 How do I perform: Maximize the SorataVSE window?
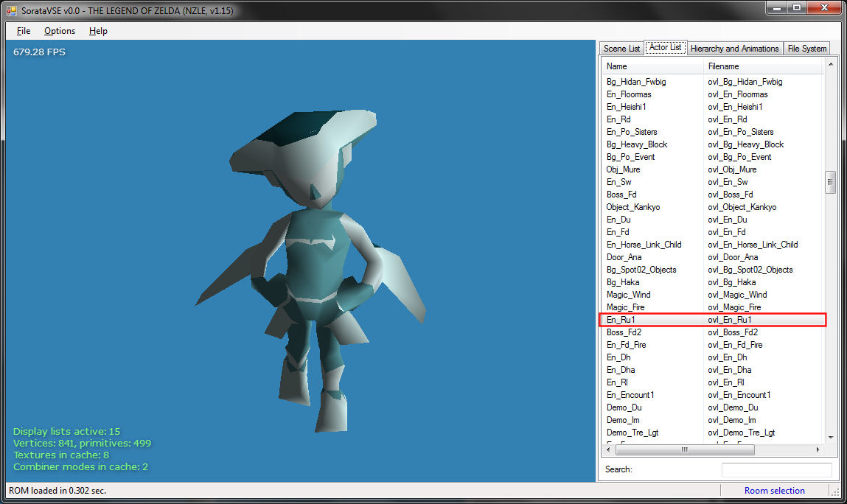click(798, 7)
